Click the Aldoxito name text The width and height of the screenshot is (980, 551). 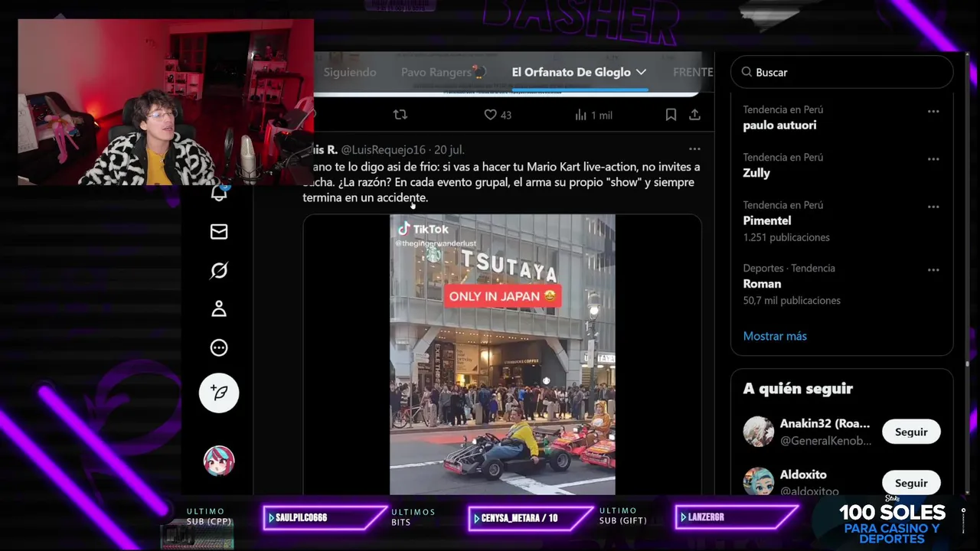tap(803, 474)
